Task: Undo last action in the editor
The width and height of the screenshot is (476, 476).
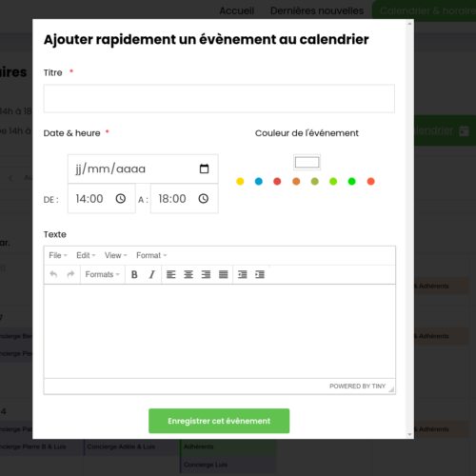Action: coord(53,274)
